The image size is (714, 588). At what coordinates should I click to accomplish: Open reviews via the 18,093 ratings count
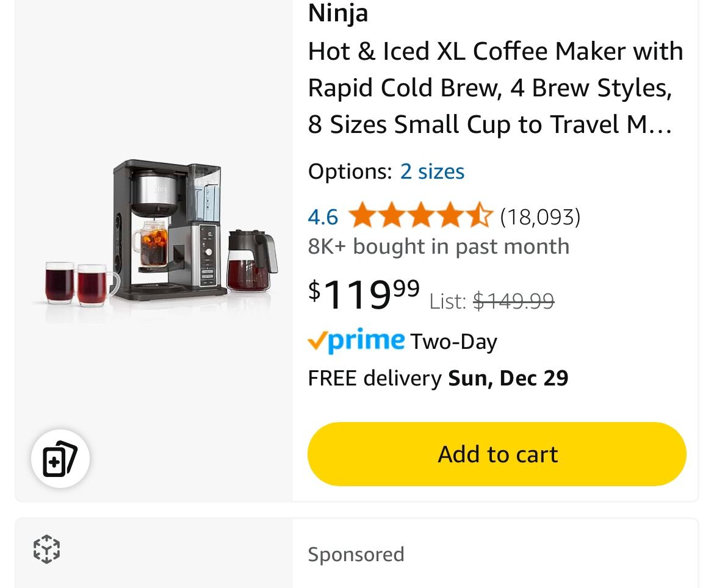[539, 216]
